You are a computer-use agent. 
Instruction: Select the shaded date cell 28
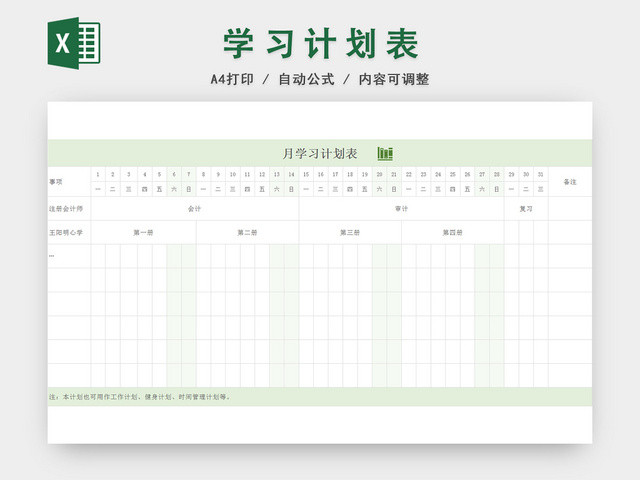497,174
